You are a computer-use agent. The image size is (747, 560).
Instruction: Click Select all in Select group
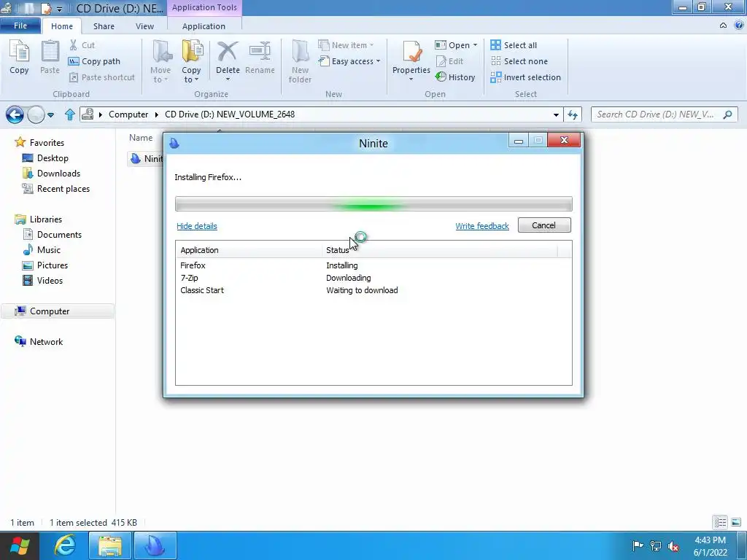tap(514, 45)
